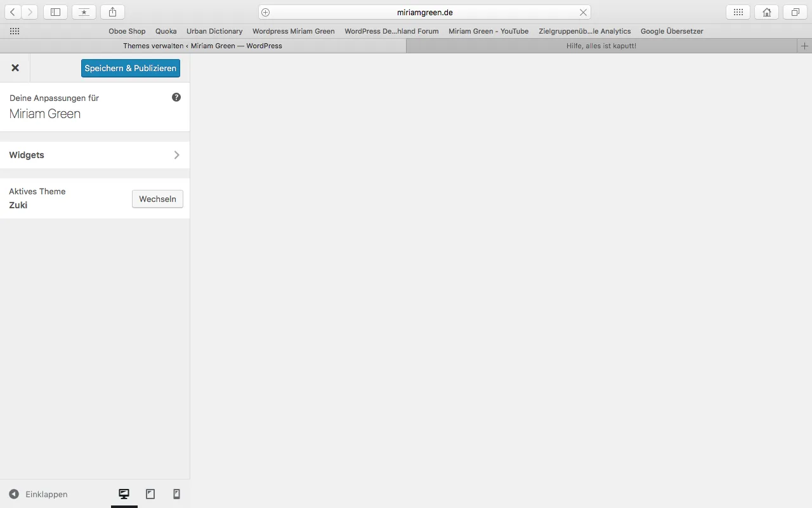
Task: Open the home page icon
Action: click(x=767, y=12)
